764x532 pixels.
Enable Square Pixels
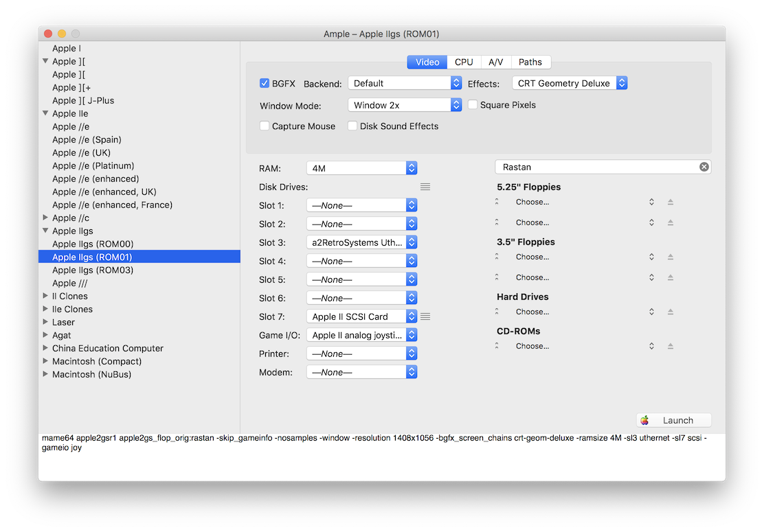(473, 104)
